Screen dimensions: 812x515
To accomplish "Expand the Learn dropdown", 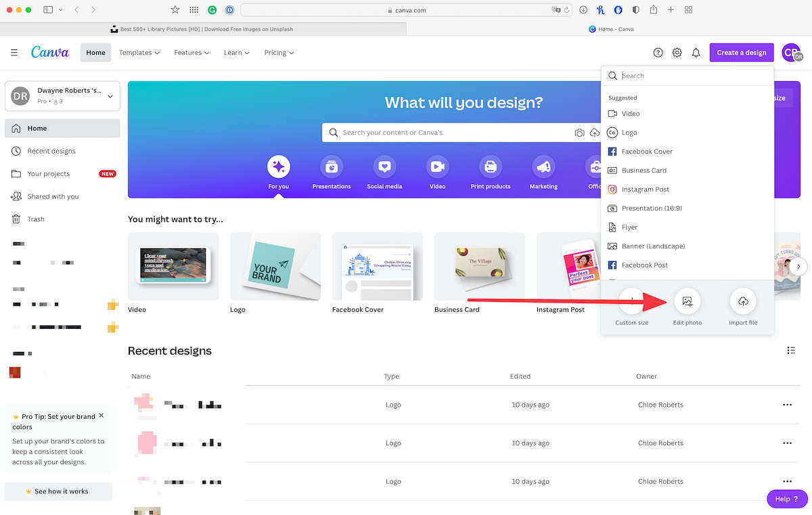I will 237,53.
